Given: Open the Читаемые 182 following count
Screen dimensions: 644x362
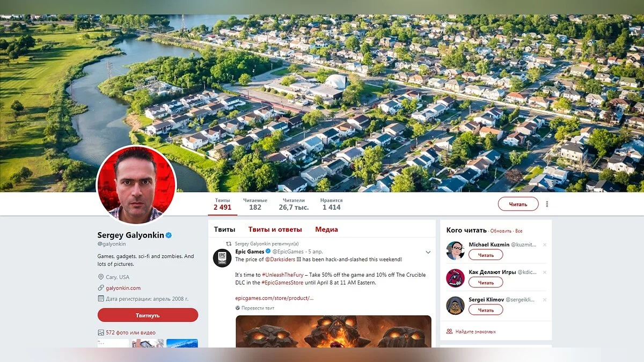Looking at the screenshot, I should click(x=255, y=204).
